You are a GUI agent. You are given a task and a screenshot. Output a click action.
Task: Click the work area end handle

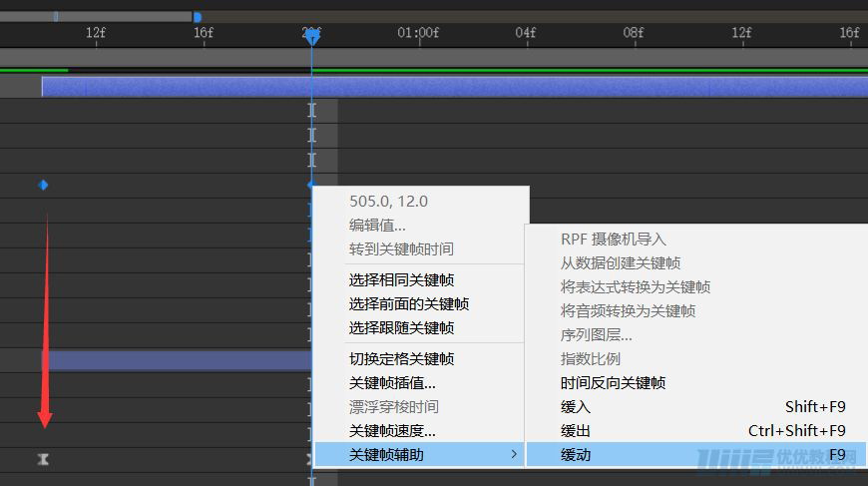click(x=197, y=17)
